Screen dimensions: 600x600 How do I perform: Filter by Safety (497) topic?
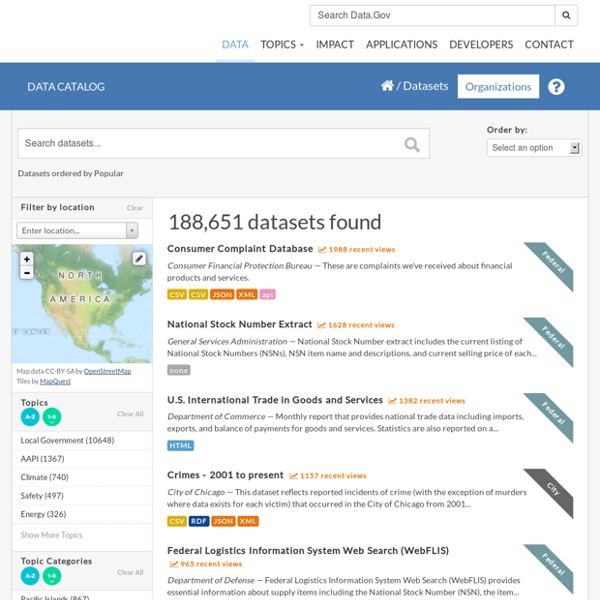coord(82,496)
